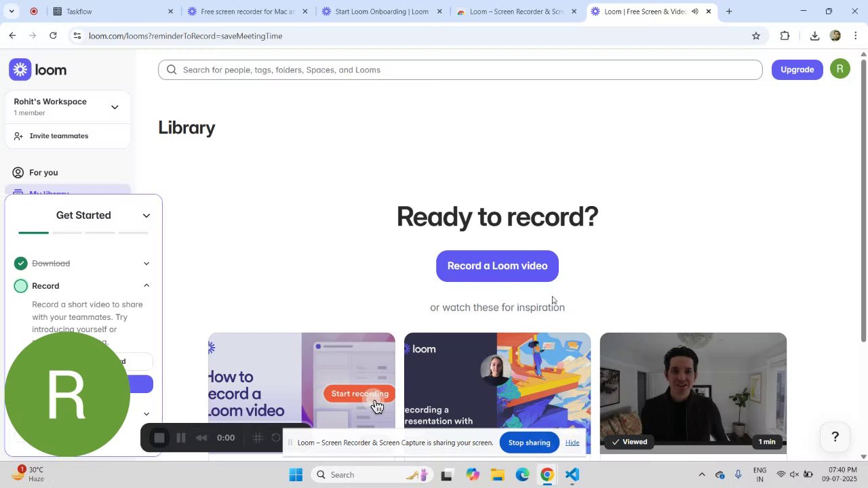Open File Explorer from the taskbar
Image resolution: width=868 pixels, height=488 pixels.
coord(497,475)
